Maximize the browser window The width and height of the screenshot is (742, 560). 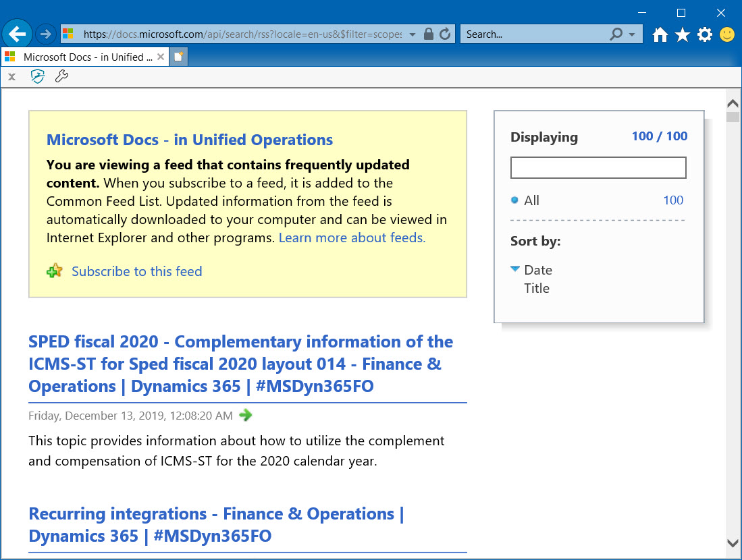tap(681, 13)
